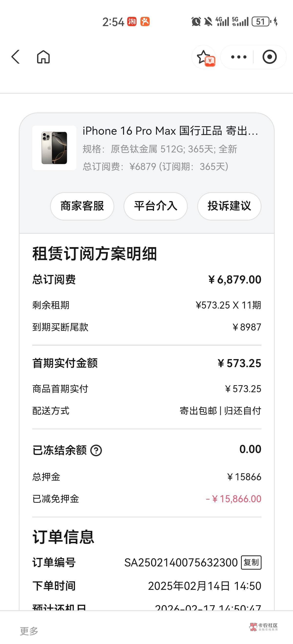Tap the battery indicator in status bar
293x644 pixels.
261,21
